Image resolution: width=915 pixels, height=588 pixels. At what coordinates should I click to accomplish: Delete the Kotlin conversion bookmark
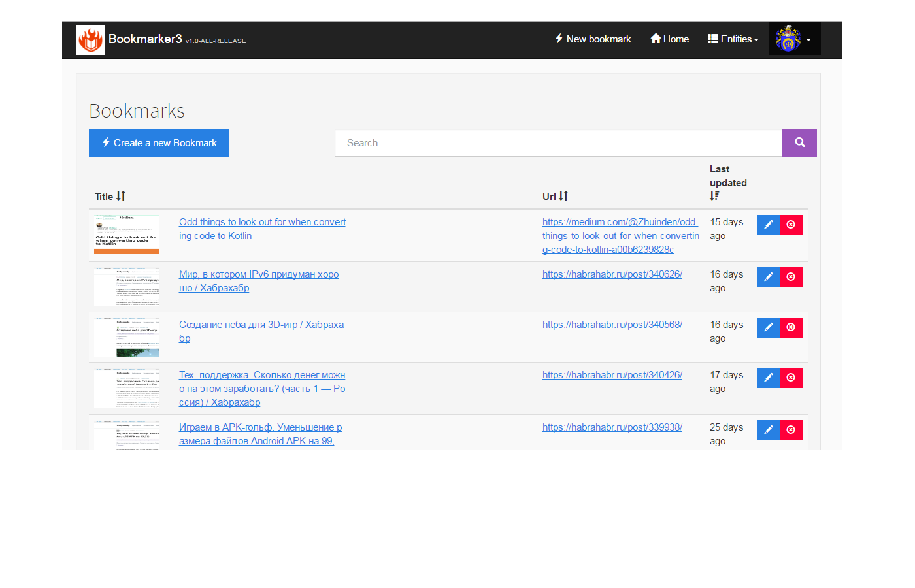point(791,225)
